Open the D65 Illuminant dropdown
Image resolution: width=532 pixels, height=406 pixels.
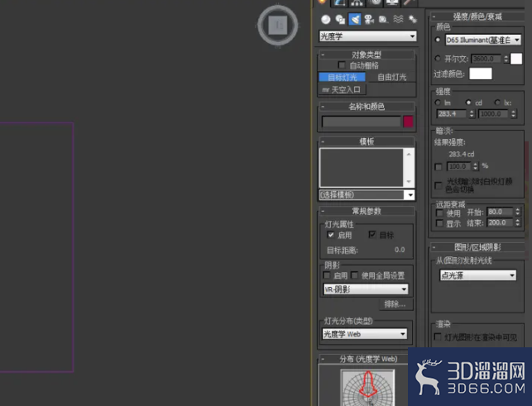coord(483,40)
